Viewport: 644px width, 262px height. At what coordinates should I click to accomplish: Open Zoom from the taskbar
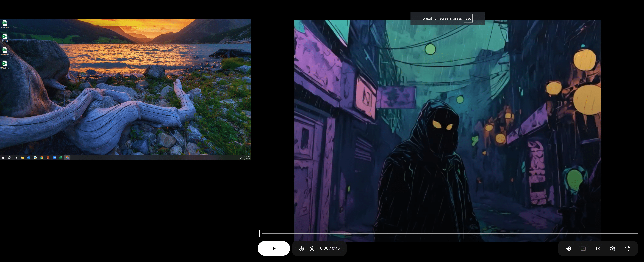tap(54, 158)
